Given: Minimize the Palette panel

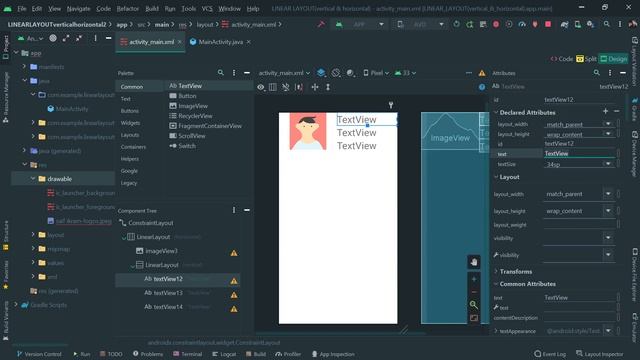Looking at the screenshot, I should (x=247, y=73).
